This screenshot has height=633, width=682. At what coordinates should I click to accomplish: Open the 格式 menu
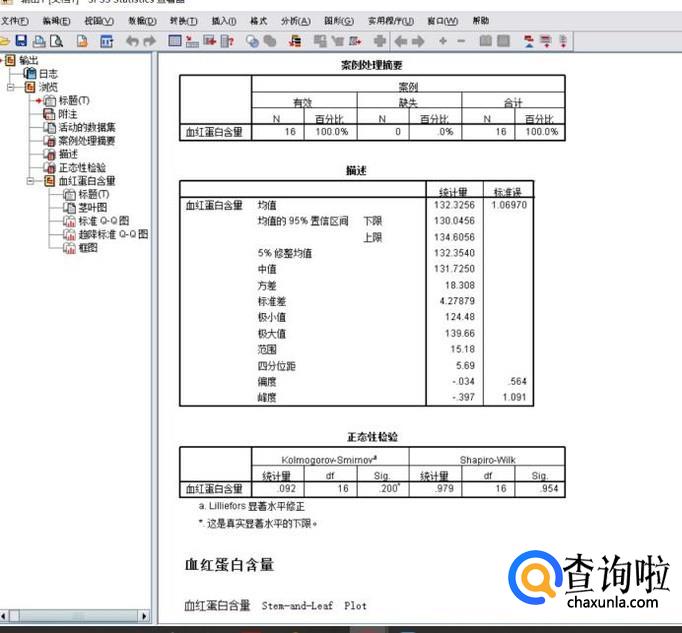(x=259, y=21)
